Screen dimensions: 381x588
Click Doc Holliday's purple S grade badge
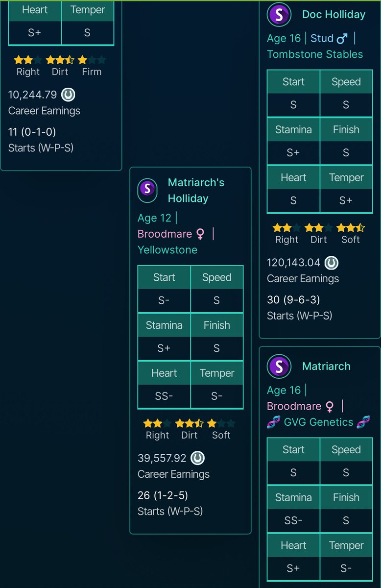(x=279, y=15)
